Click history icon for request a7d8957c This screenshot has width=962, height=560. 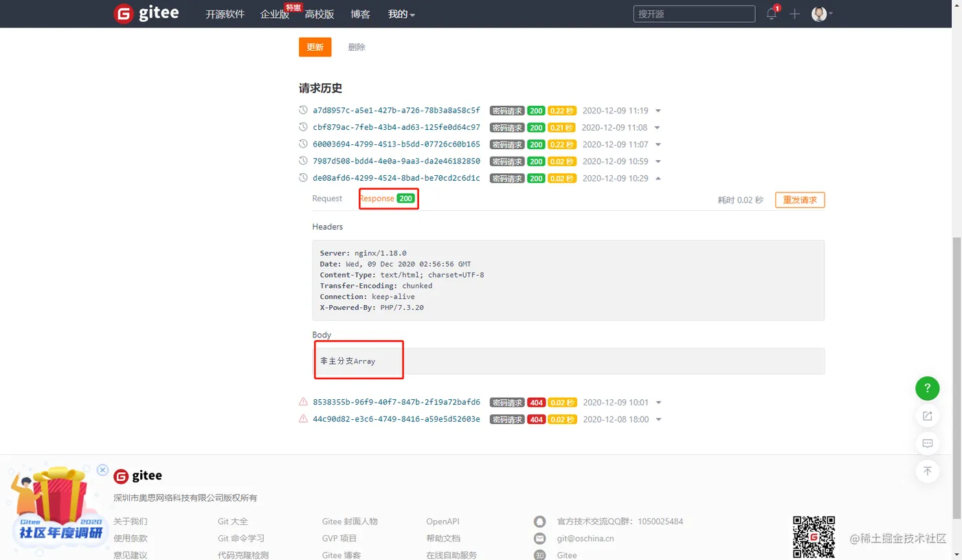303,110
